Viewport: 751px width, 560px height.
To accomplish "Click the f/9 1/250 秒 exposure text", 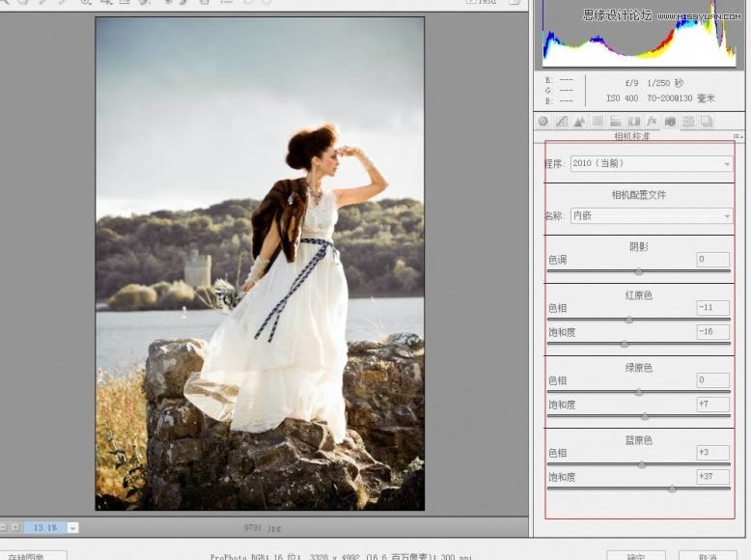I will pos(654,83).
